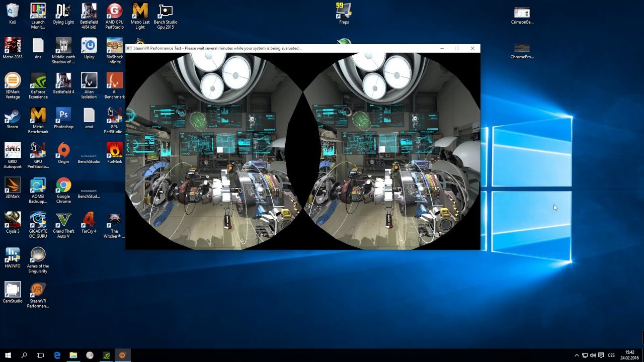Open the Windows Start menu

point(8,355)
